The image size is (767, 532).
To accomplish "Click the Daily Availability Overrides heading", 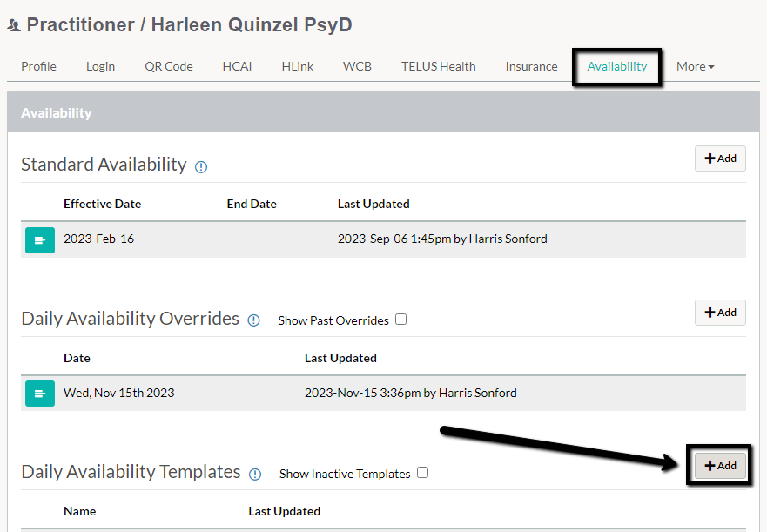I will [130, 319].
